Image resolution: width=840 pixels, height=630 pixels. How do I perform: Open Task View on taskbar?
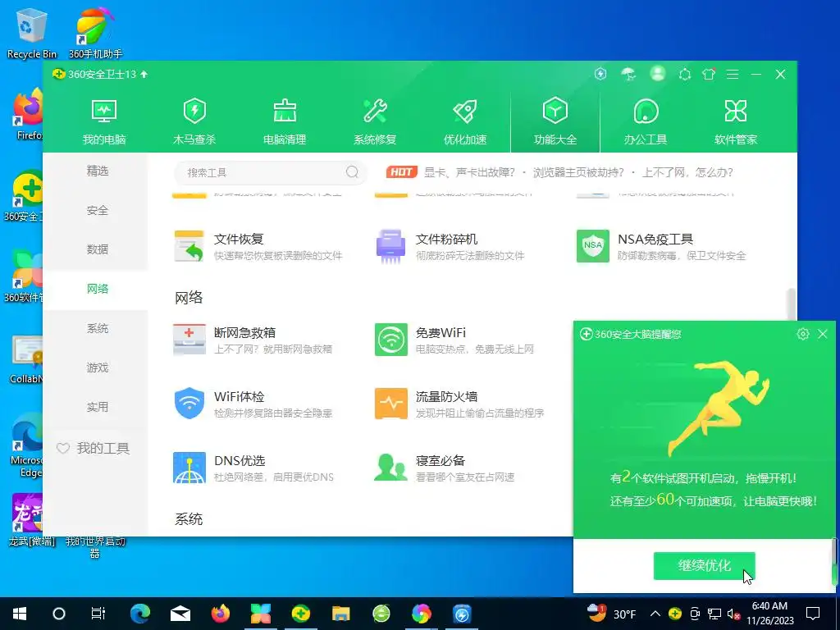point(98,614)
